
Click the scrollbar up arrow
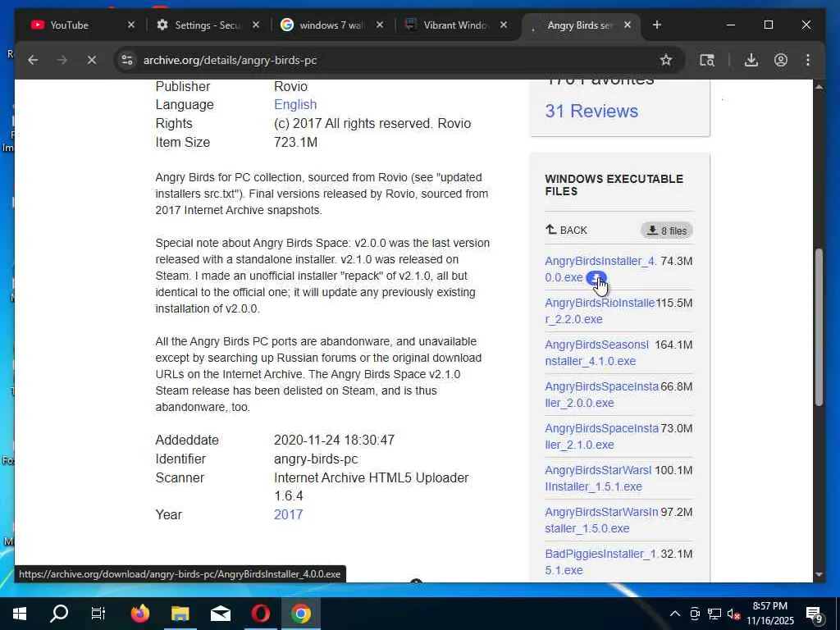click(819, 87)
